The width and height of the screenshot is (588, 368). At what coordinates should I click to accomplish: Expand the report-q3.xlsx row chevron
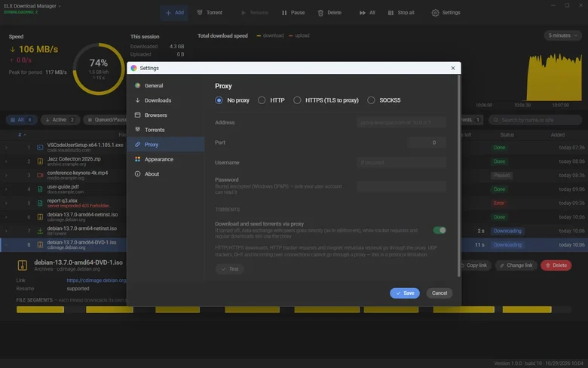coord(6,203)
